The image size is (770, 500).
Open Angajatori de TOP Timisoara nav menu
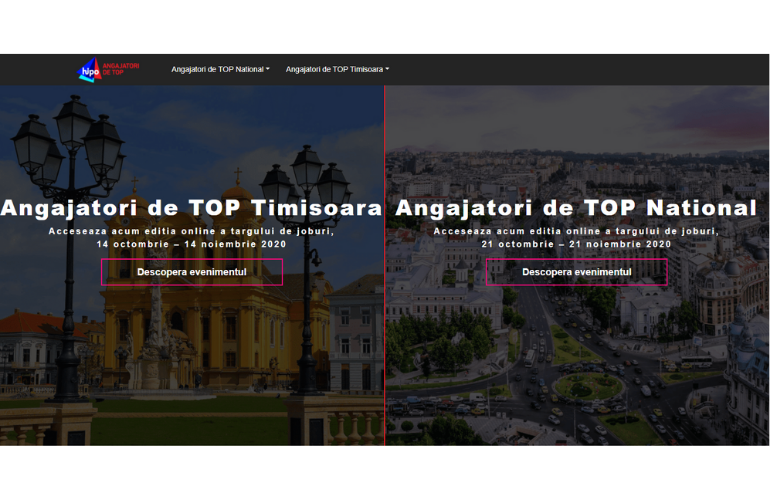tap(334, 70)
